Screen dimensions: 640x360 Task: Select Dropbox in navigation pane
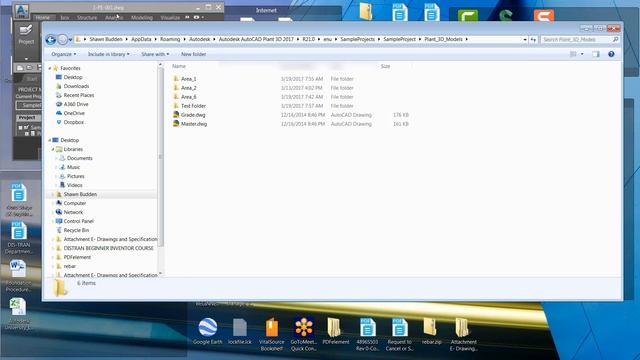tap(74, 122)
